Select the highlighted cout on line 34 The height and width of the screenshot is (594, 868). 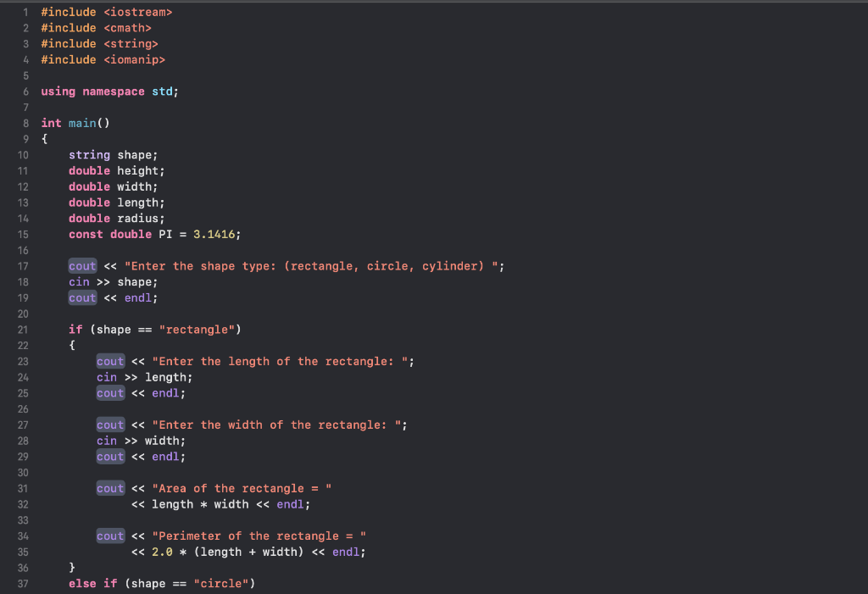[110, 536]
